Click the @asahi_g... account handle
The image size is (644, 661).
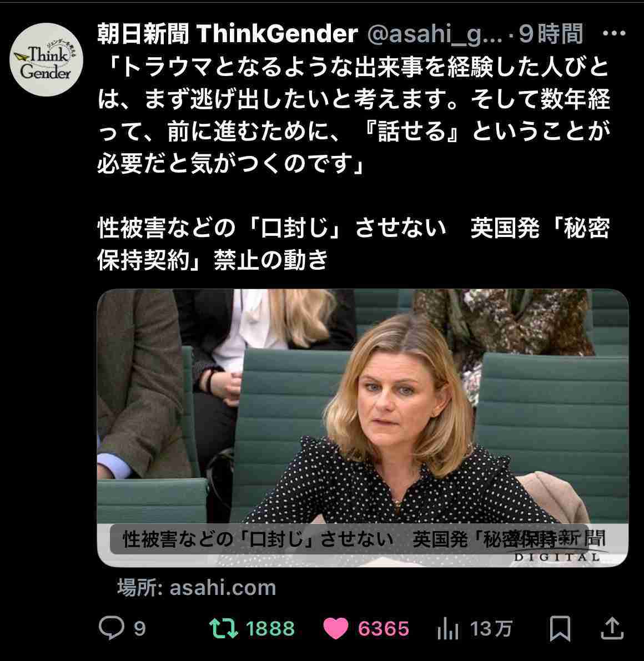pyautogui.click(x=435, y=34)
